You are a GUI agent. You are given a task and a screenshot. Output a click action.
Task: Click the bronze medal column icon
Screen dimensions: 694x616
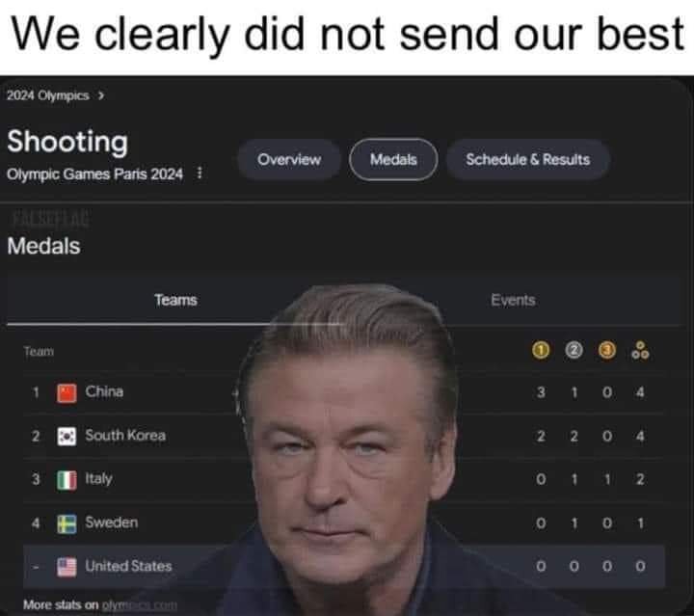(607, 351)
